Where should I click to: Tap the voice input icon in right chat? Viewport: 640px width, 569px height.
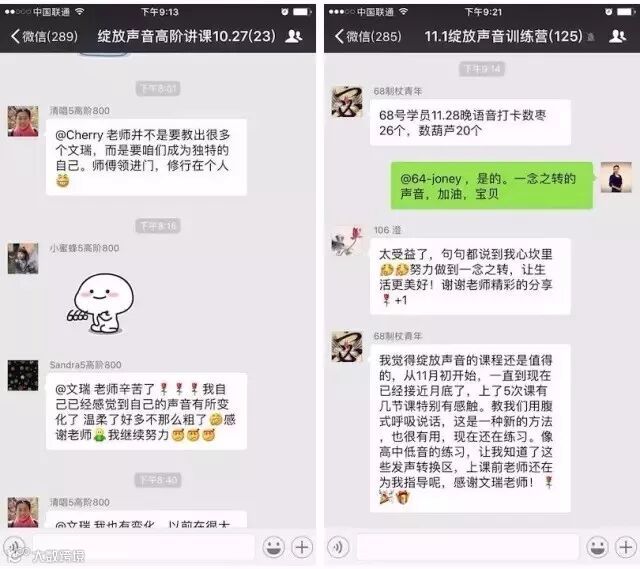338,547
